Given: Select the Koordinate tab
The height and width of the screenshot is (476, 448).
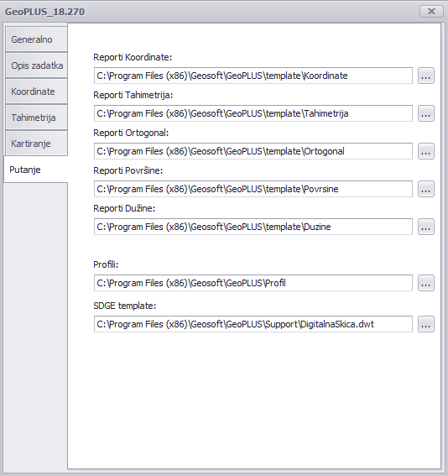Looking at the screenshot, I should point(36,92).
